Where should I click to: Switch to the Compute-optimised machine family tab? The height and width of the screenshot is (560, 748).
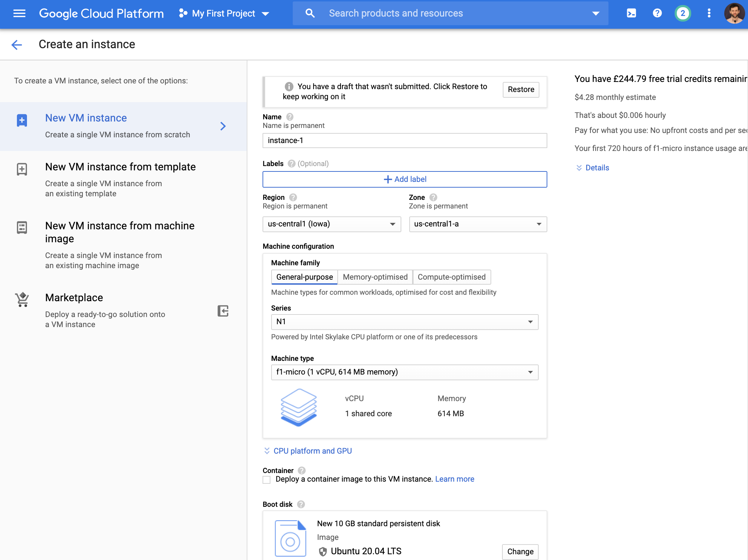pyautogui.click(x=452, y=277)
